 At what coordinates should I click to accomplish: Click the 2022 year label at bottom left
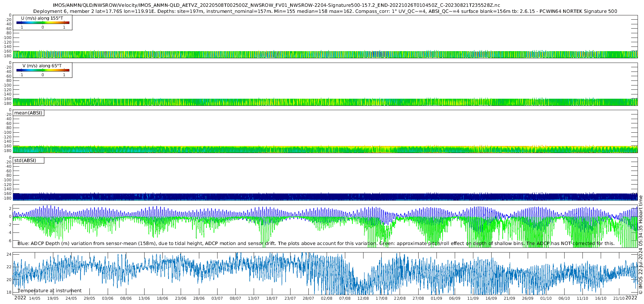[20, 298]
